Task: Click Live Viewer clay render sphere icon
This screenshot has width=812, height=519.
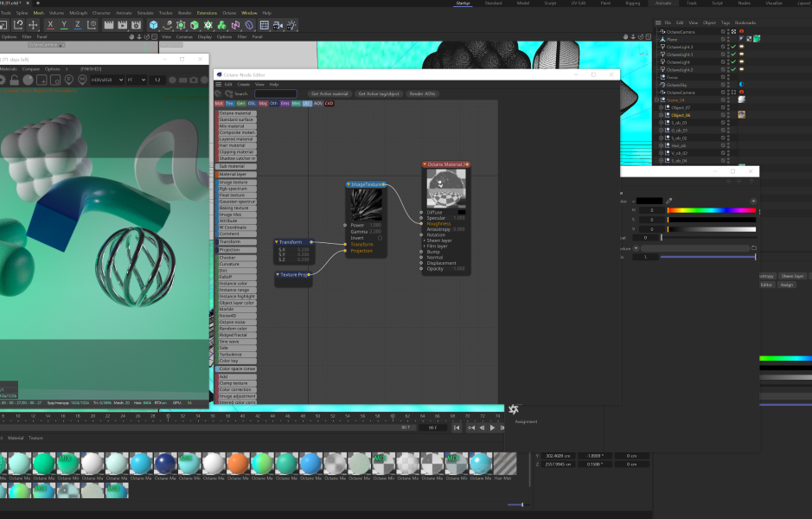Action: [x=28, y=80]
